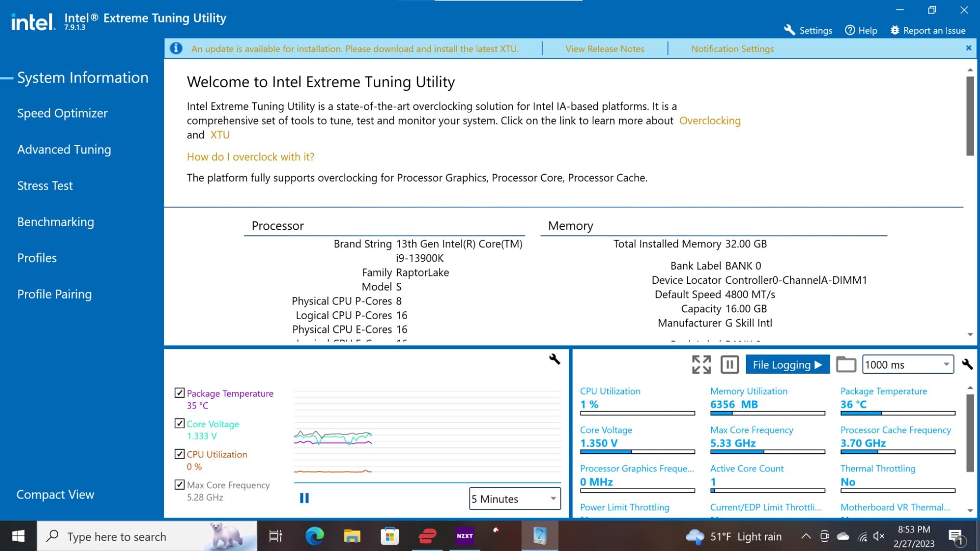
Task: Go to System Information
Action: (83, 77)
